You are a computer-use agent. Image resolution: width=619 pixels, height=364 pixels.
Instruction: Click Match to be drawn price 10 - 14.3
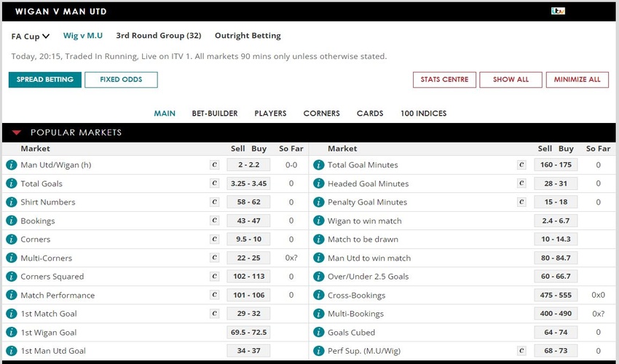click(x=556, y=239)
